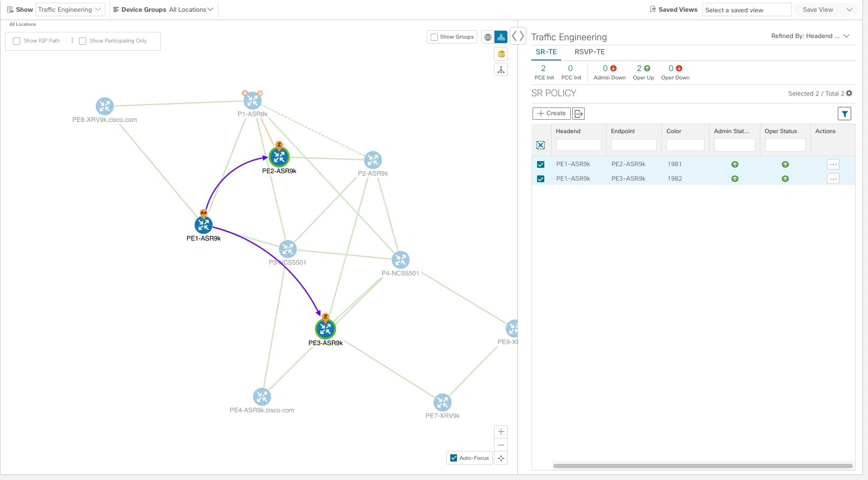868x480 pixels.
Task: Click the endpoint PE2-ASR9k table cell
Action: [x=628, y=164]
